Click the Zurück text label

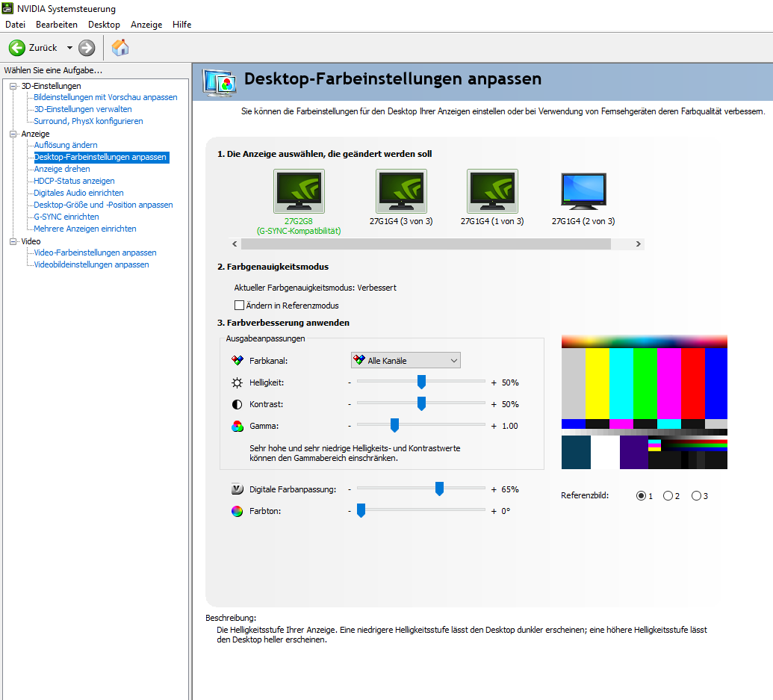[43, 48]
